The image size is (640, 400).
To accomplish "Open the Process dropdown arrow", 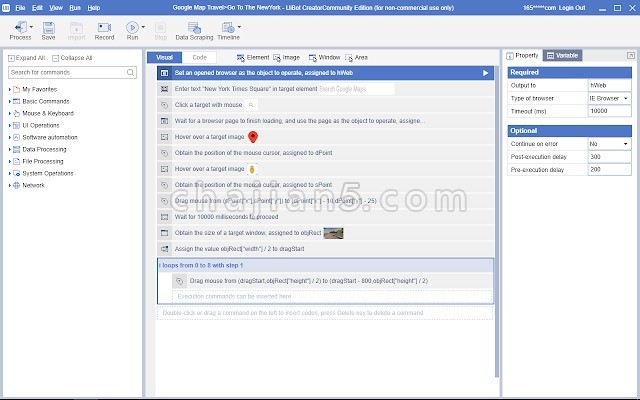I will (x=31, y=27).
